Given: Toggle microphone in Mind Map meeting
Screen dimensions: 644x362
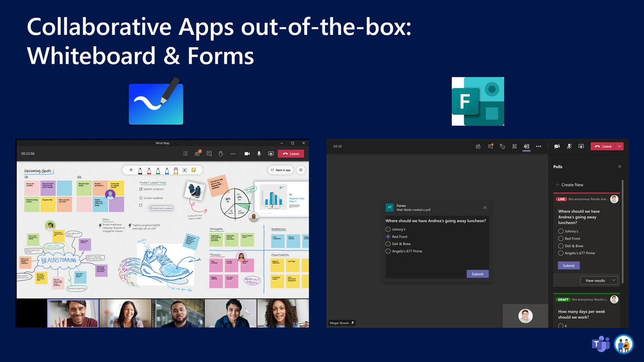Looking at the screenshot, I should (259, 153).
